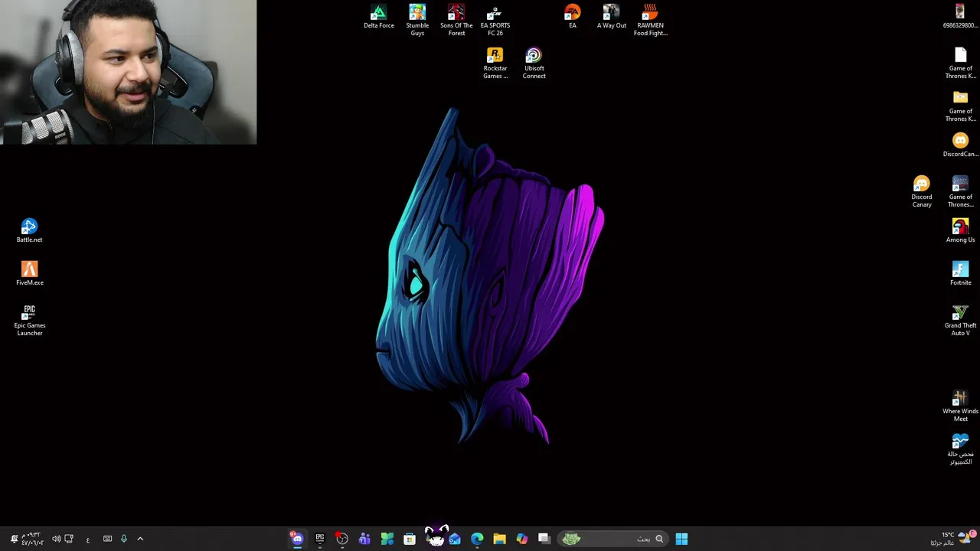980x551 pixels.
Task: Open the volume tray control
Action: (57, 539)
